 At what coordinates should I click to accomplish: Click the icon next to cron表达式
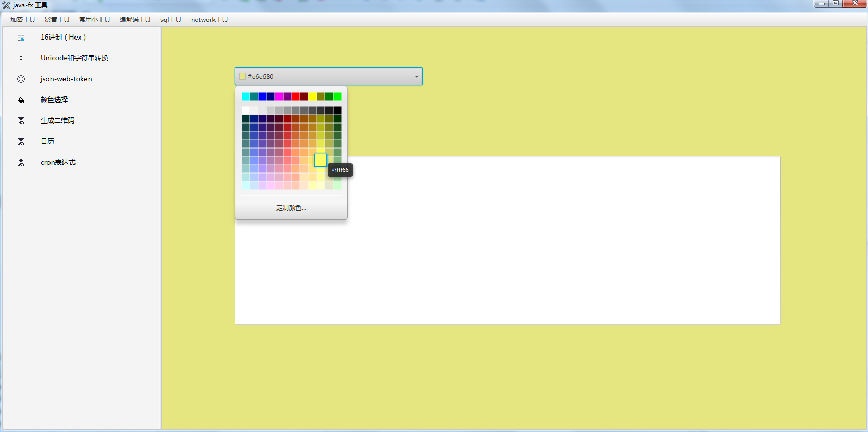pyautogui.click(x=21, y=163)
